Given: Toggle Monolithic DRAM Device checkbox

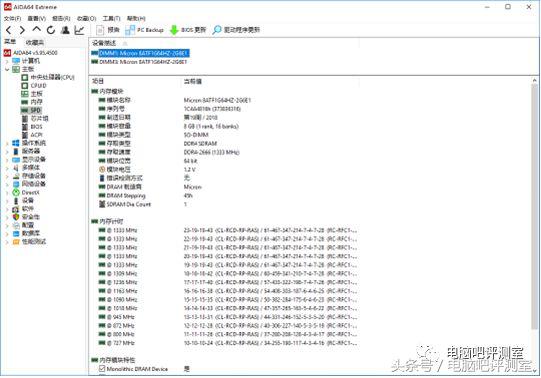Looking at the screenshot, I should point(102,369).
